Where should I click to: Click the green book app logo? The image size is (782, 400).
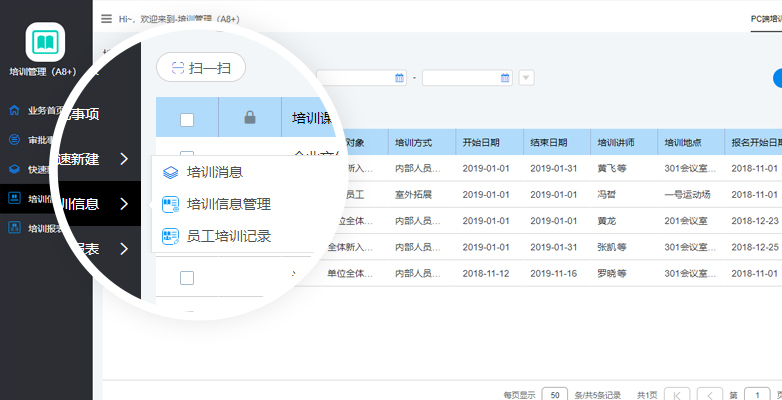46,43
